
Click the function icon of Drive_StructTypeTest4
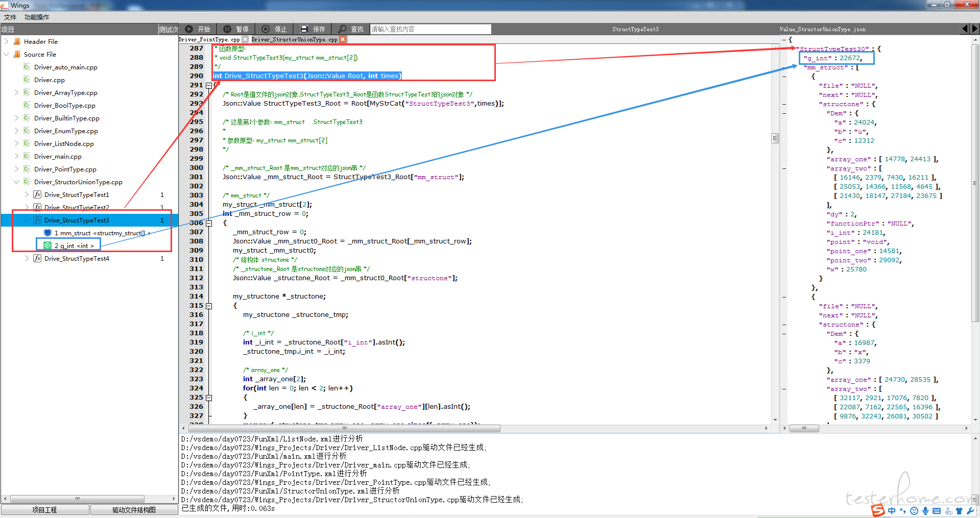point(37,258)
